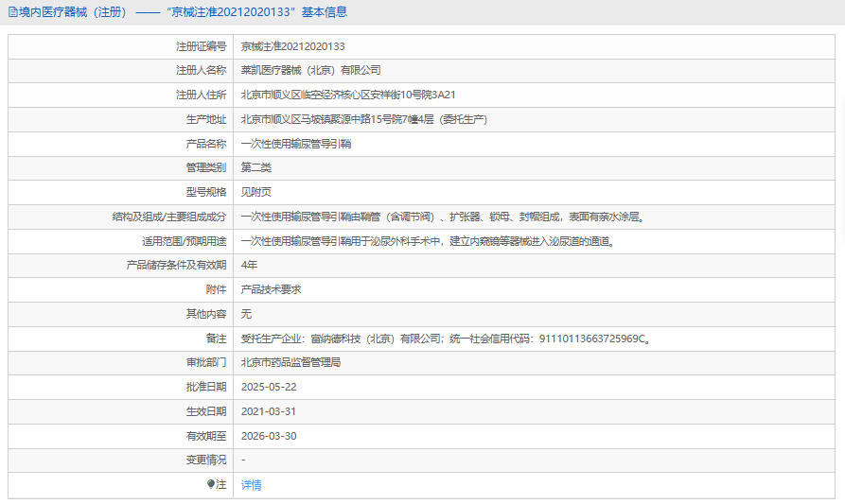The image size is (845, 504).
Task: Select the product name 一次性使用输尿管导引鞘
Action: click(296, 144)
